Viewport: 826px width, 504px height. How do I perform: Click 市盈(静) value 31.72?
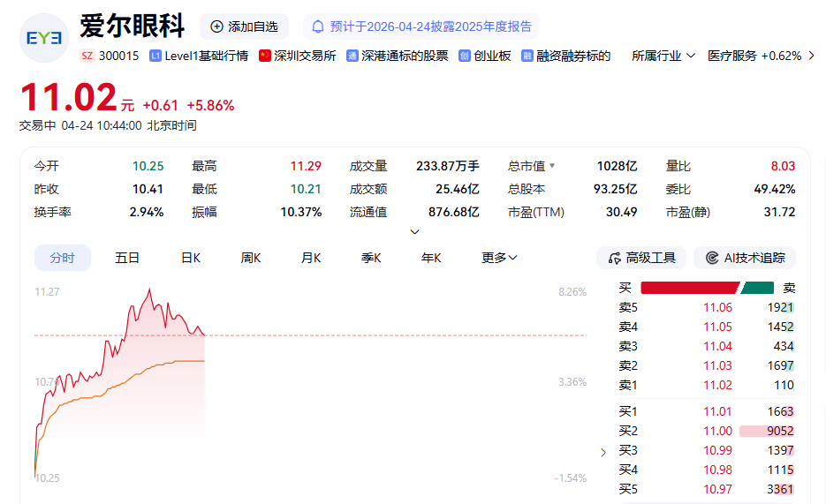(780, 212)
